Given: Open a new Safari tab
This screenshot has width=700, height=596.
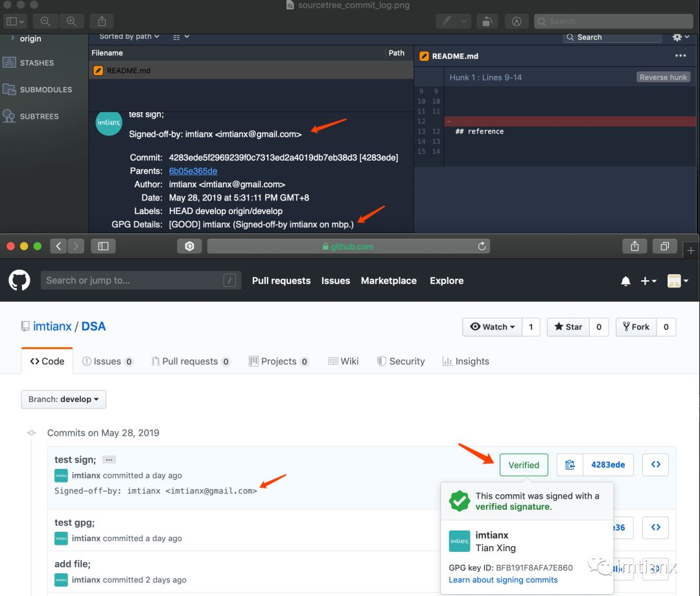Looking at the screenshot, I should click(x=691, y=250).
